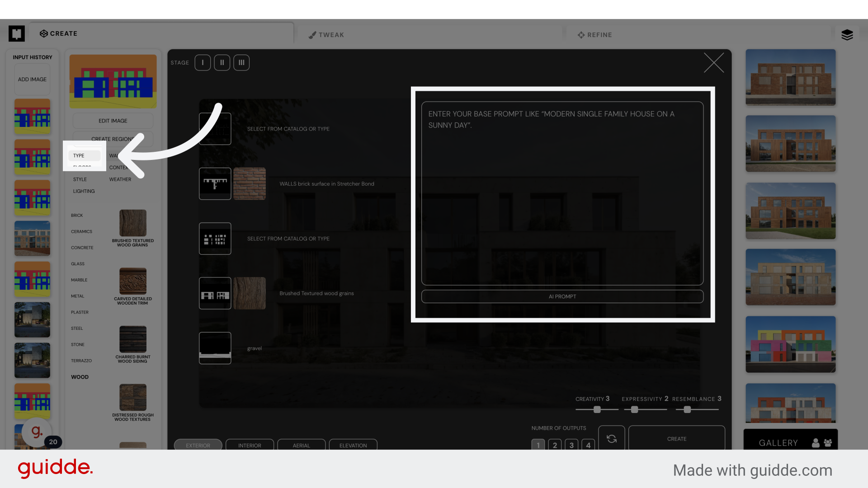
Task: Choose MARBLE material category
Action: [x=79, y=280]
